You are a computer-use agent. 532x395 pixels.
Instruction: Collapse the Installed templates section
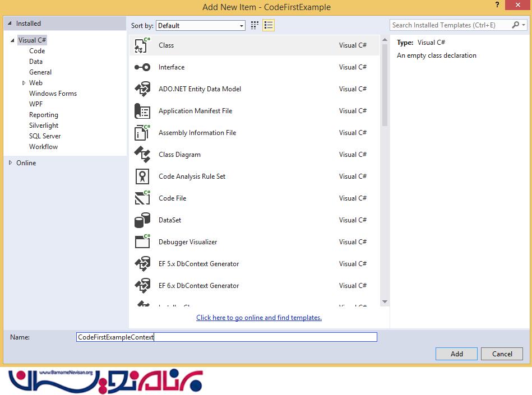[x=10, y=24]
